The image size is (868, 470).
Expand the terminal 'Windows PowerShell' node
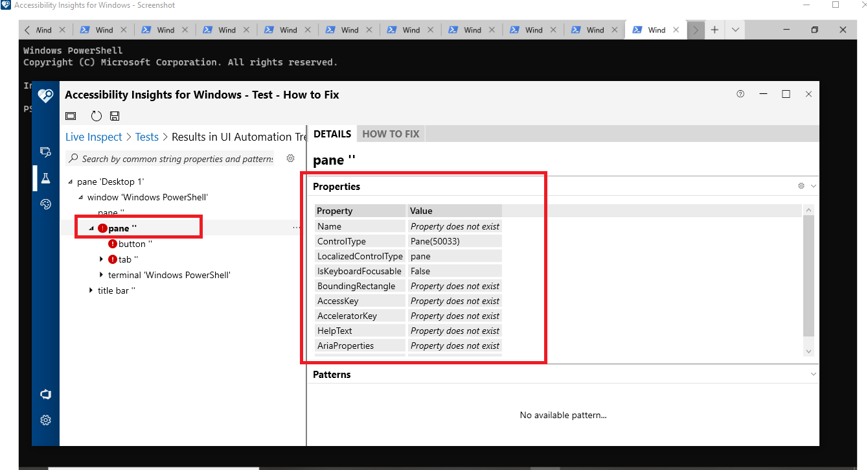coord(101,275)
